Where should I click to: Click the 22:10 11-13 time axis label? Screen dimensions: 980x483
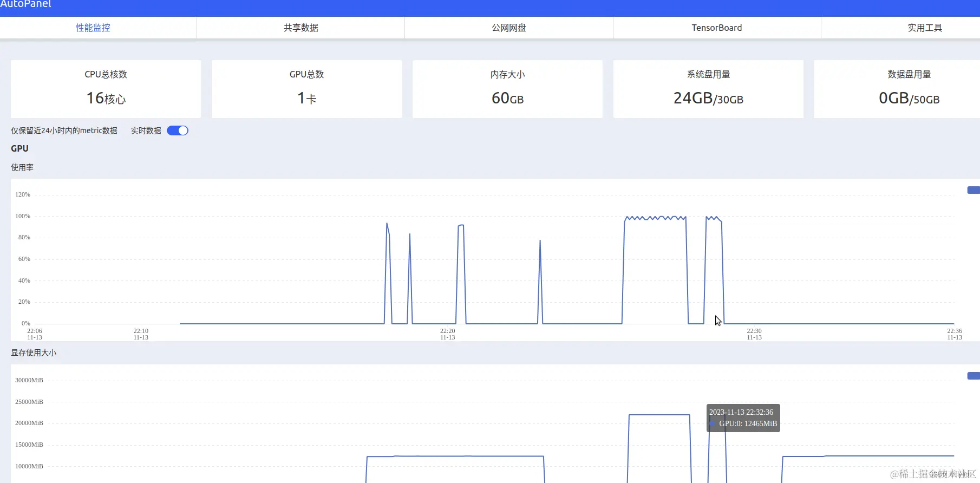(141, 334)
